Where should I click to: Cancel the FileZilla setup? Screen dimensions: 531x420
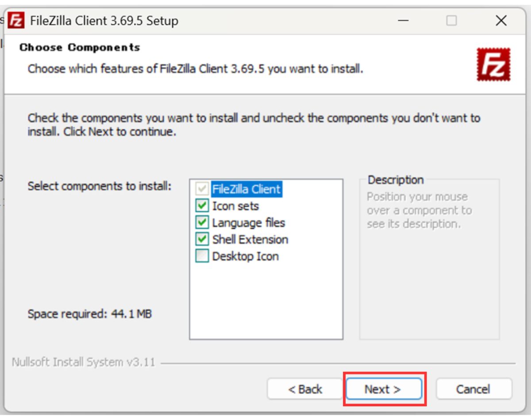pos(473,389)
